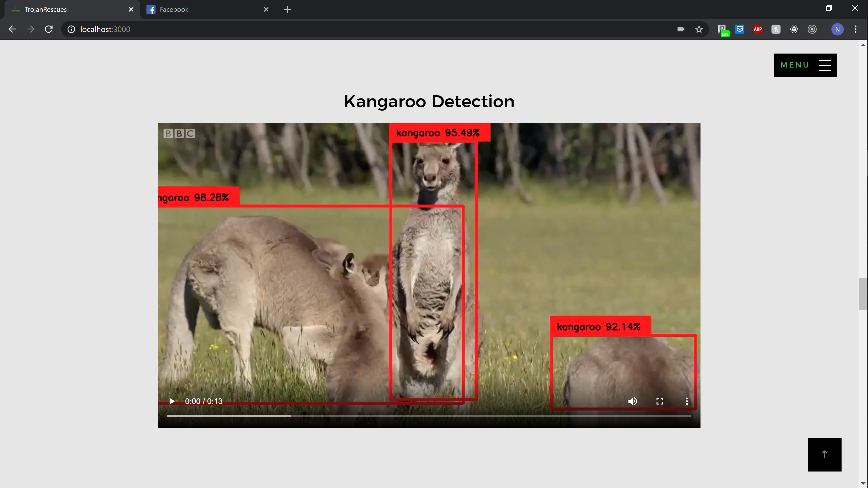Close the Facebook tab
868x488 pixels.
pos(266,9)
